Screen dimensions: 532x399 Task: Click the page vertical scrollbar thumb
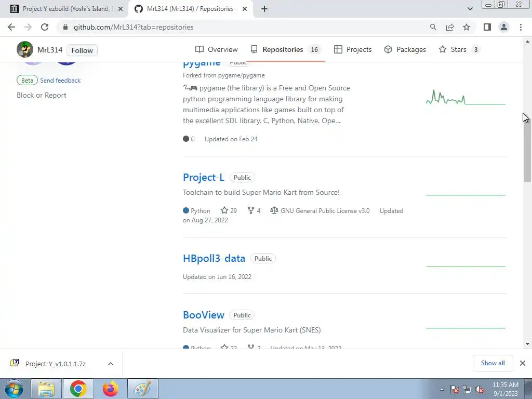(528, 148)
